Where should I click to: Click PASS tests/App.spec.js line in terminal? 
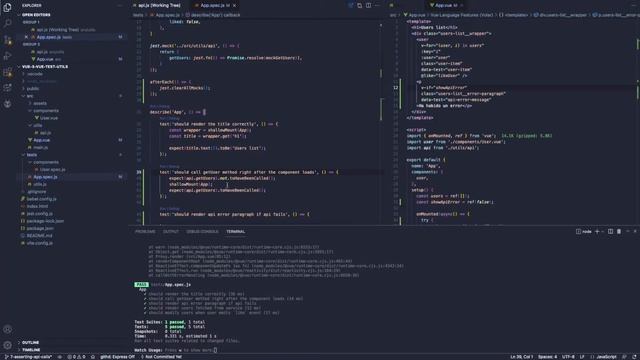(x=162, y=284)
